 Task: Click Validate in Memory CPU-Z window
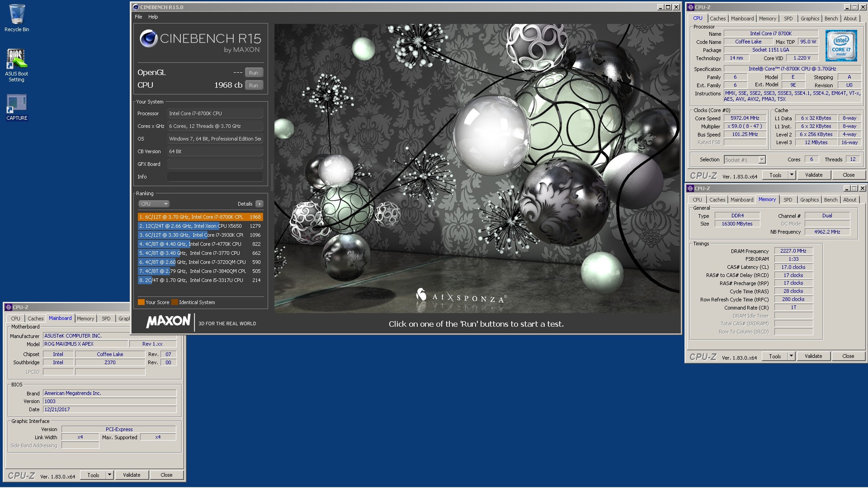point(813,356)
